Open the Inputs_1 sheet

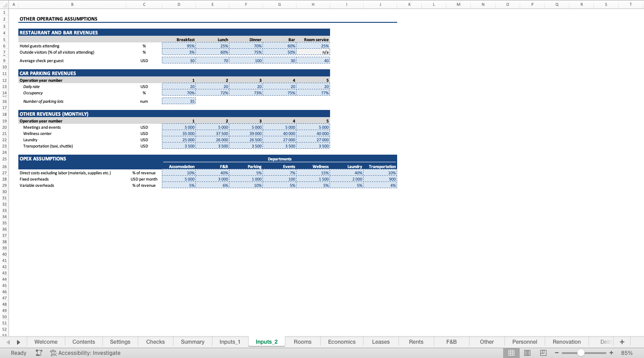(x=229, y=341)
